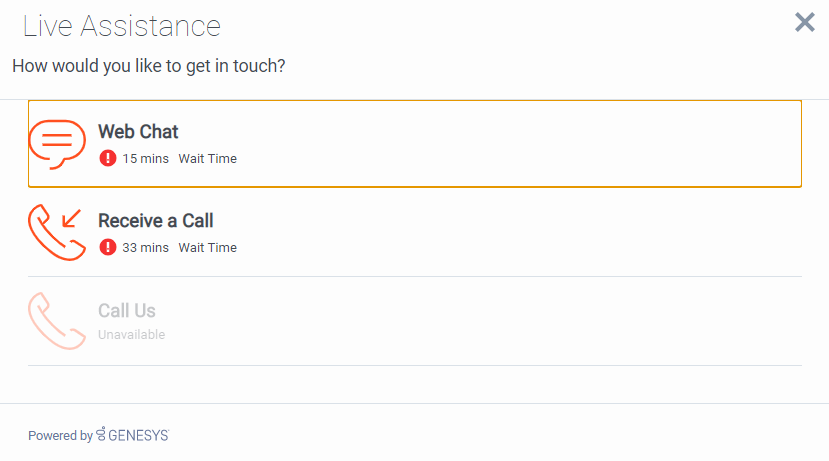Click the Wait Time label under Web Chat
Image resolution: width=829 pixels, height=461 pixels.
(208, 159)
